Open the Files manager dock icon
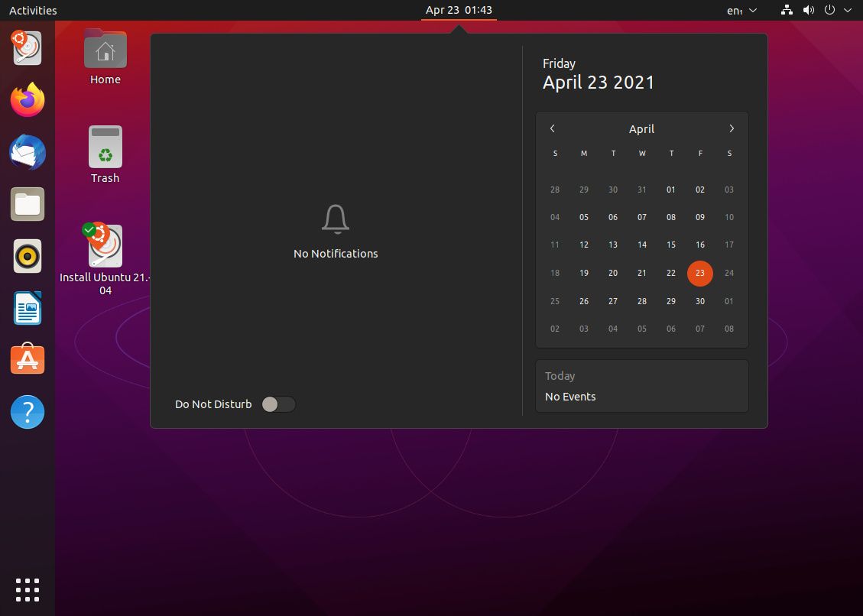 tap(27, 204)
